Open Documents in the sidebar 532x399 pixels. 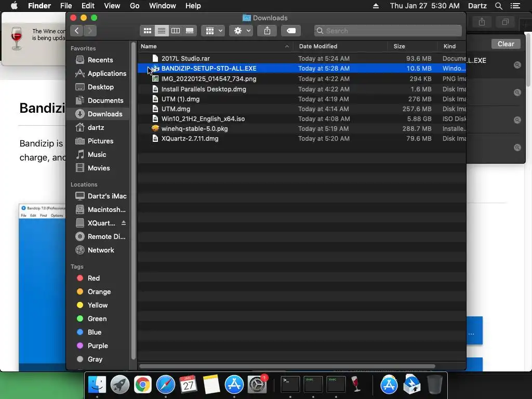coord(97,100)
